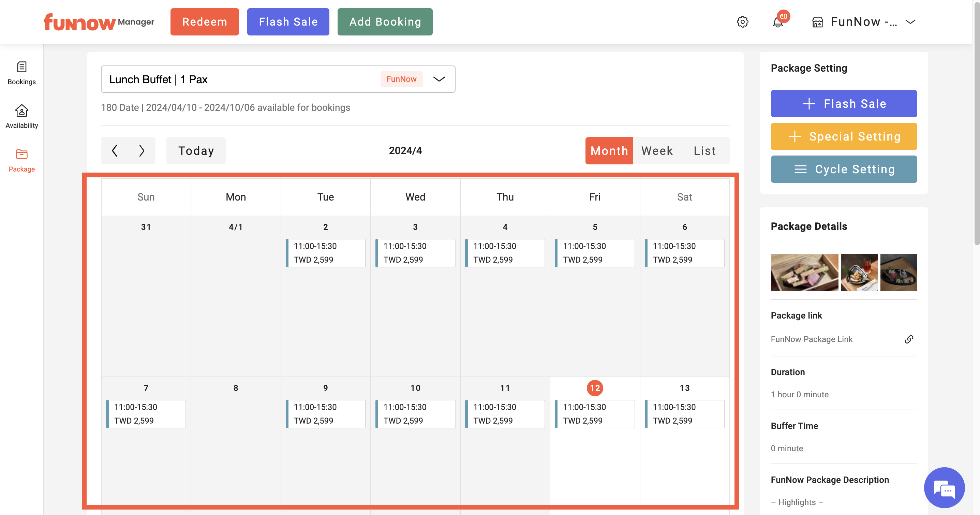Viewport: 980px width, 515px height.
Task: Open the third package photo thumbnail
Action: [x=899, y=273]
